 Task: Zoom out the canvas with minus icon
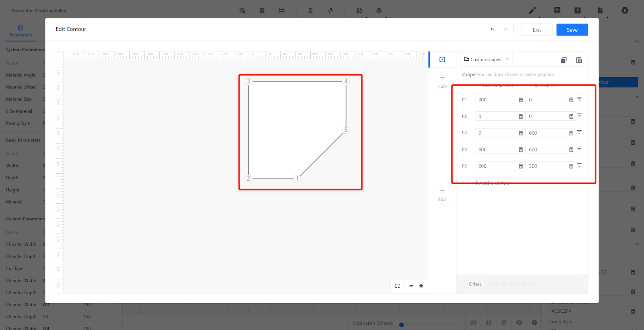click(x=411, y=286)
